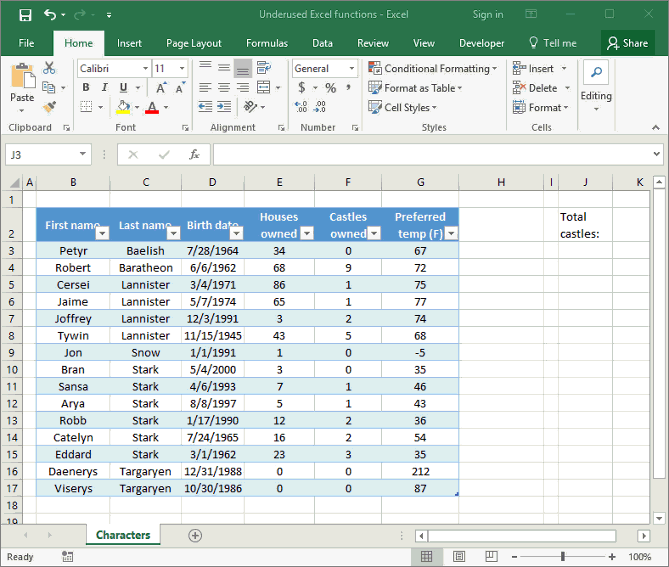Viewport: 669px width, 567px height.
Task: Open the Houses owned column filter dropdown
Action: click(307, 233)
